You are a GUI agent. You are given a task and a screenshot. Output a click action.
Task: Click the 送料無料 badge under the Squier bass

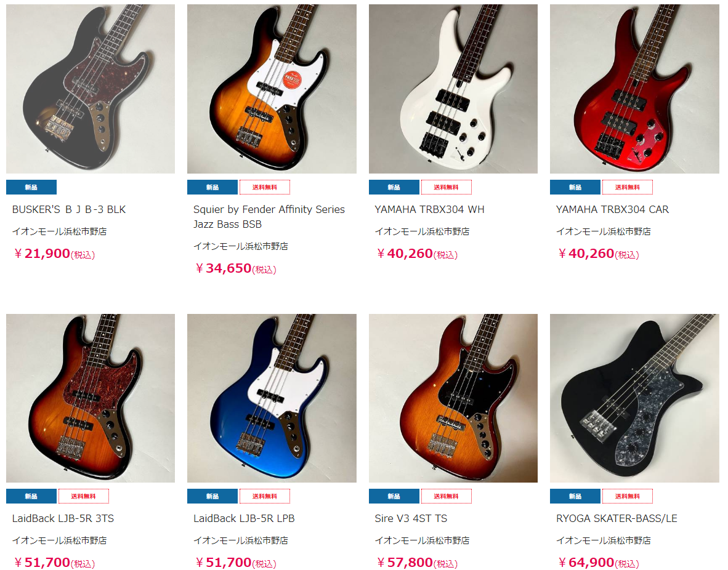pos(265,187)
